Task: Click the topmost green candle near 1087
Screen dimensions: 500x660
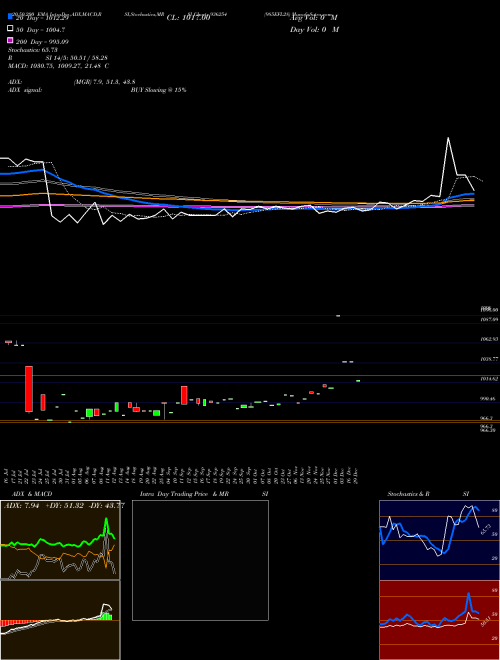Action: tap(338, 315)
